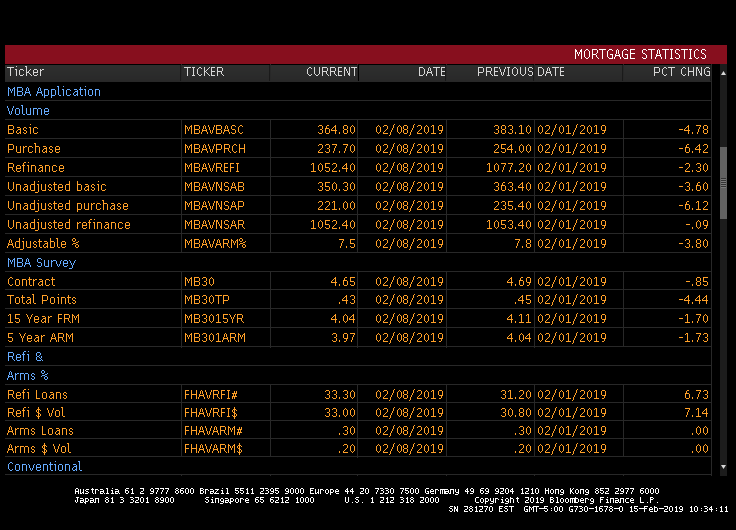The image size is (736, 530).
Task: Click the scroll down arrow
Action: (x=723, y=467)
